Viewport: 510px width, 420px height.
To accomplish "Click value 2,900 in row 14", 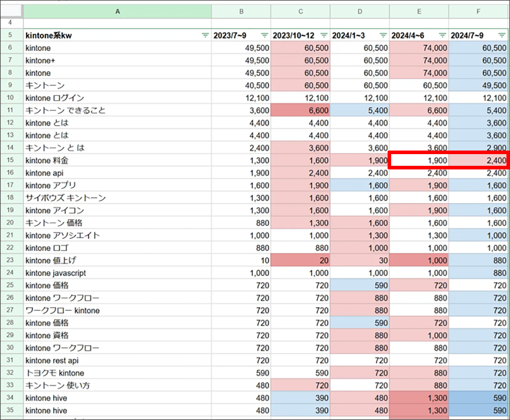I will tap(478, 148).
